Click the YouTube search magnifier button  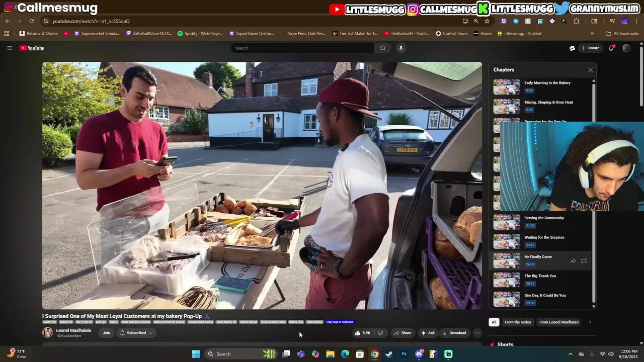point(382,48)
